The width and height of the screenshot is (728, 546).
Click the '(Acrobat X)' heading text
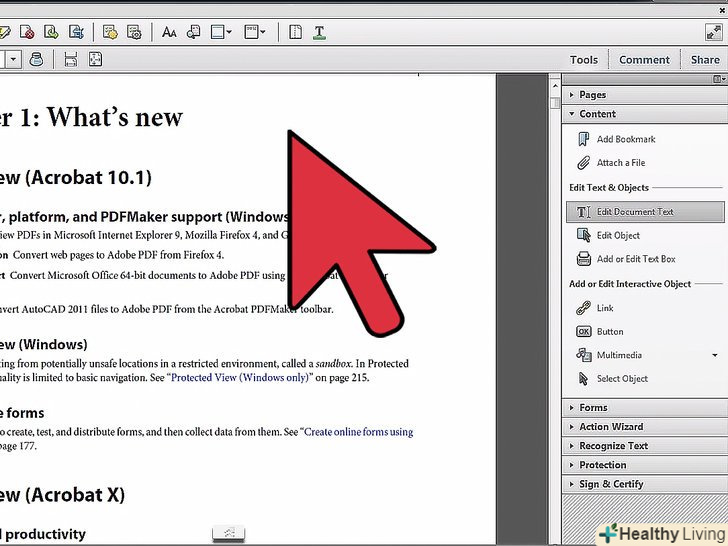pos(75,495)
